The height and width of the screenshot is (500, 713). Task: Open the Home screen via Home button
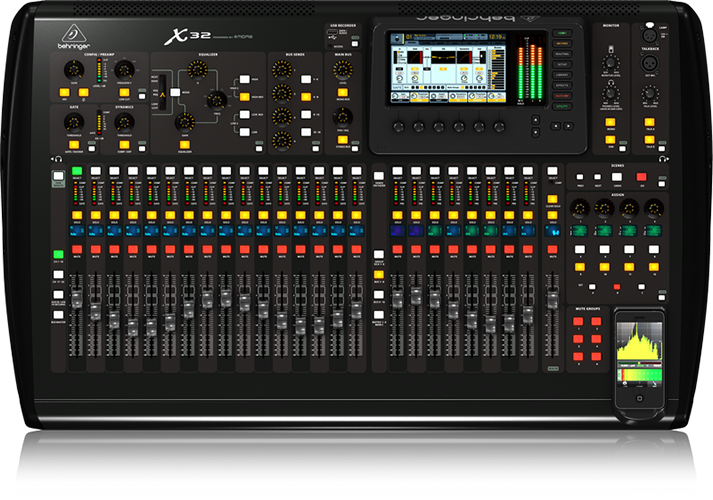tap(562, 33)
